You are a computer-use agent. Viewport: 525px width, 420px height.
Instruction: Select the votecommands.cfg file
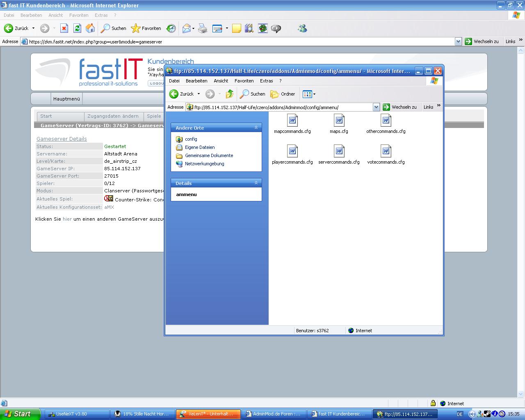(x=386, y=151)
